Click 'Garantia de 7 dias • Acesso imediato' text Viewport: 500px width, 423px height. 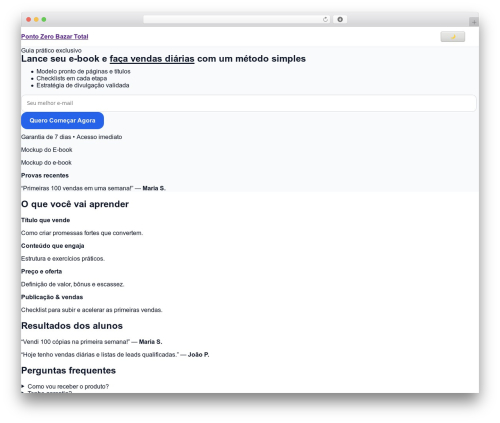point(71,137)
